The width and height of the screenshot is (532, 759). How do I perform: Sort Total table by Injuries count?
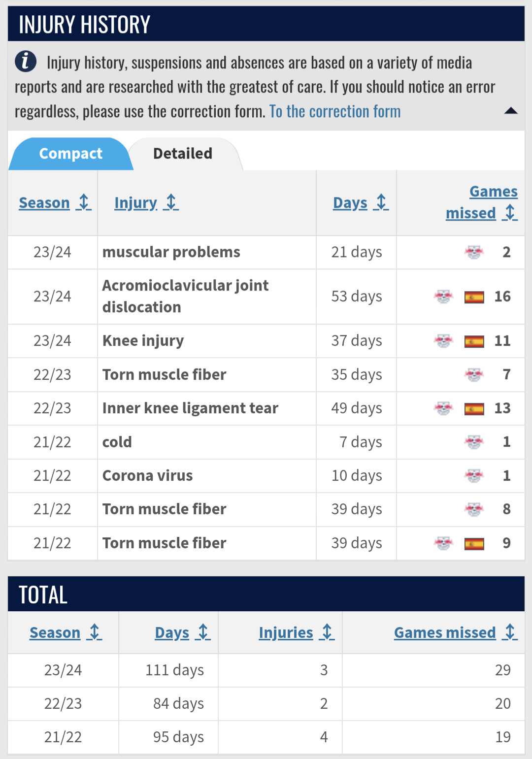(x=297, y=632)
